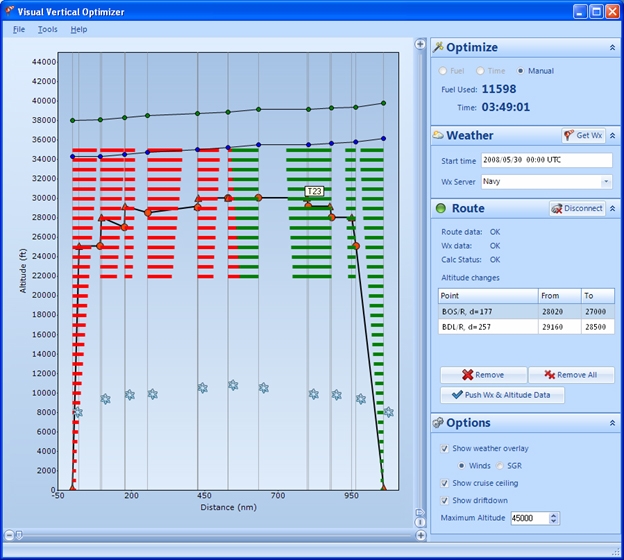Click the snowflake marker at far right of chart
624x560 pixels.
(x=389, y=412)
